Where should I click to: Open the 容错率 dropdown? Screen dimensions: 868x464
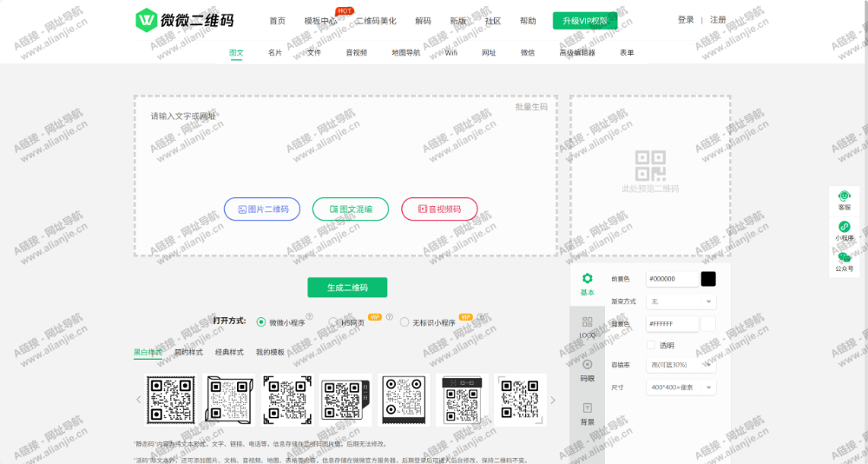[x=681, y=364]
